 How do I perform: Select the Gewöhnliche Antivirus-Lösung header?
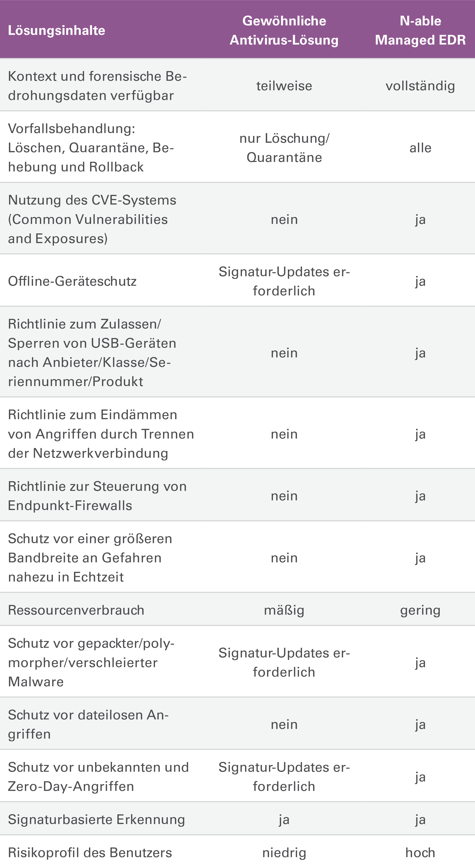(x=284, y=30)
